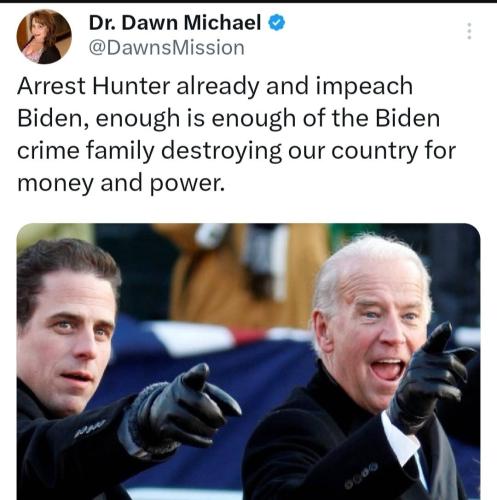Image resolution: width=497 pixels, height=500 pixels.
Task: Open the @DawnsMission handle link
Action: (x=167, y=48)
